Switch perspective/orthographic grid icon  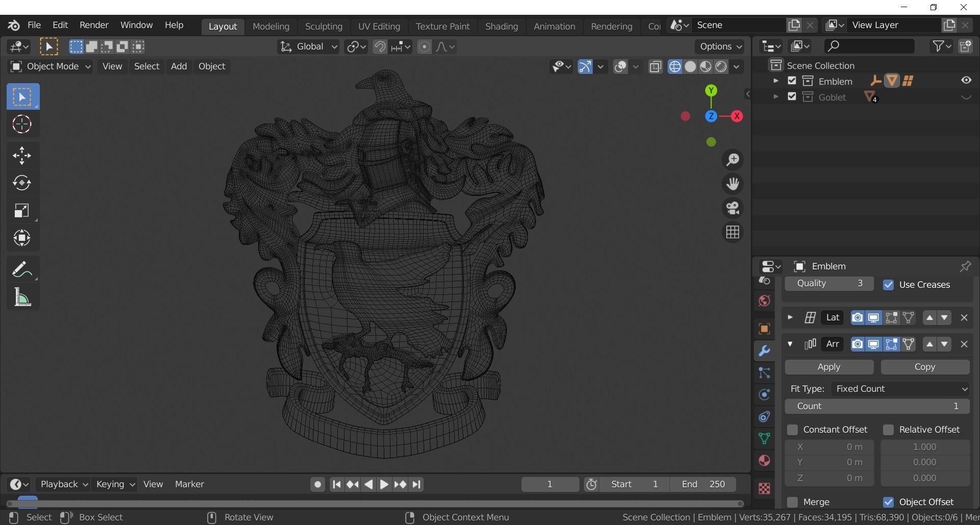[732, 232]
